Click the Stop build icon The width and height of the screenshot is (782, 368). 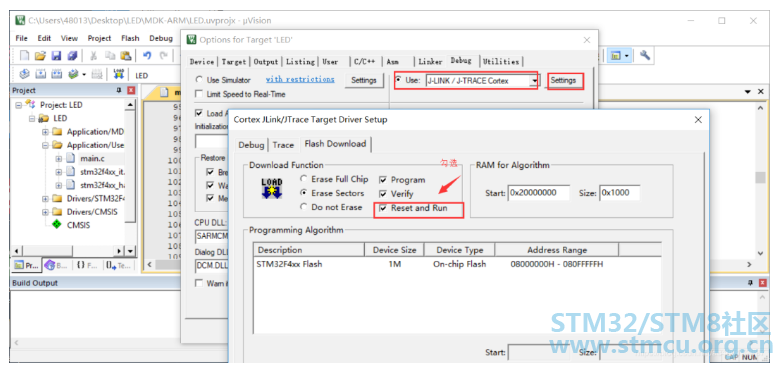(97, 75)
